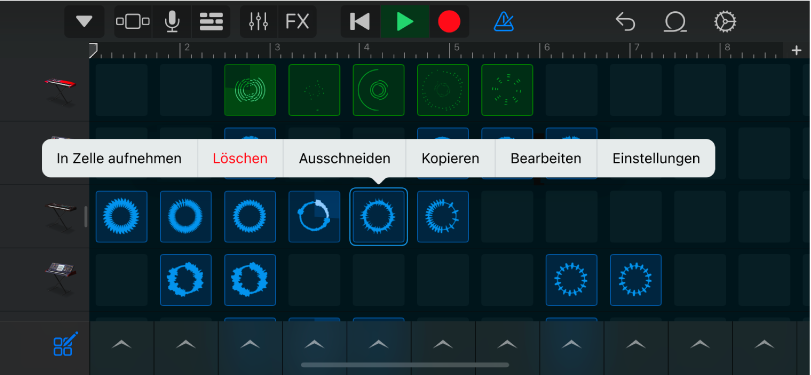Screen dimensions: 811x375
Task: Trigger sixth blue cell in synth row
Action: click(443, 217)
